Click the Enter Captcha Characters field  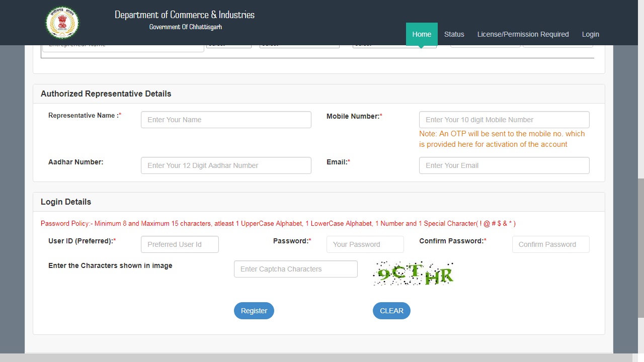coord(295,269)
